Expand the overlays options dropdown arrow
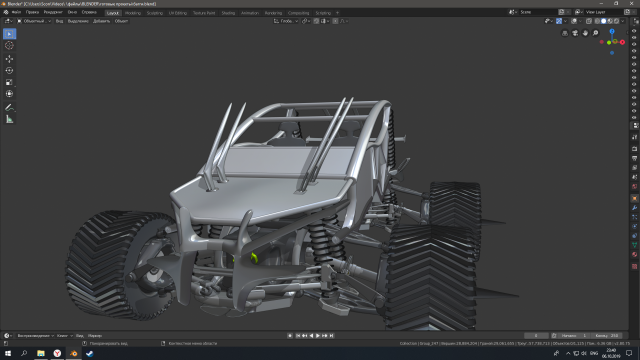This screenshot has width=640, height=360. click(x=580, y=21)
